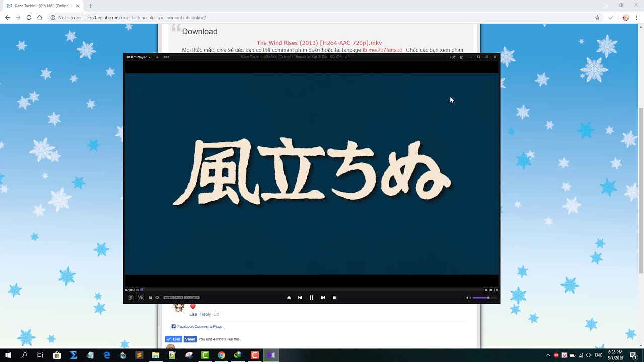This screenshot has height=362, width=644.
Task: Skip to previous track in KMPlayer
Action: click(x=300, y=298)
